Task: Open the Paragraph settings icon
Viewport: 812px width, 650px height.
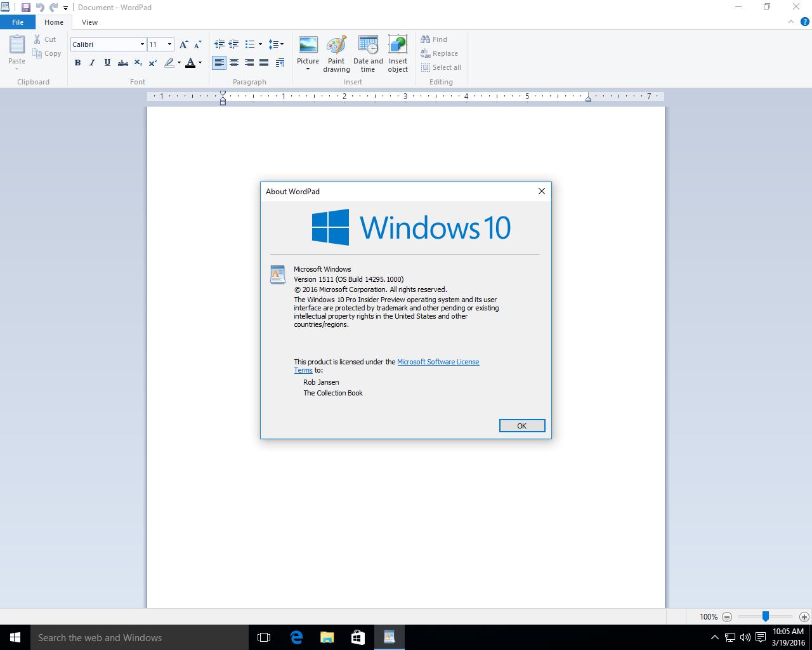Action: click(x=280, y=63)
